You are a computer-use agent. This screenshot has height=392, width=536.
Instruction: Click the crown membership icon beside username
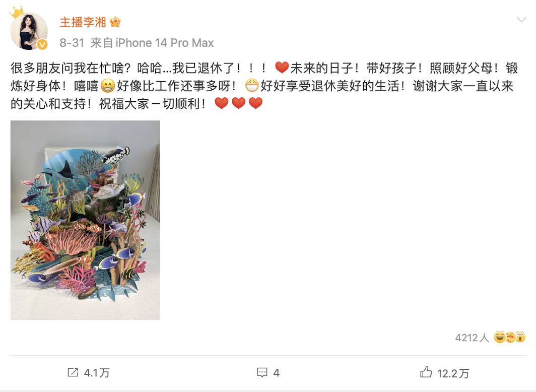[115, 22]
